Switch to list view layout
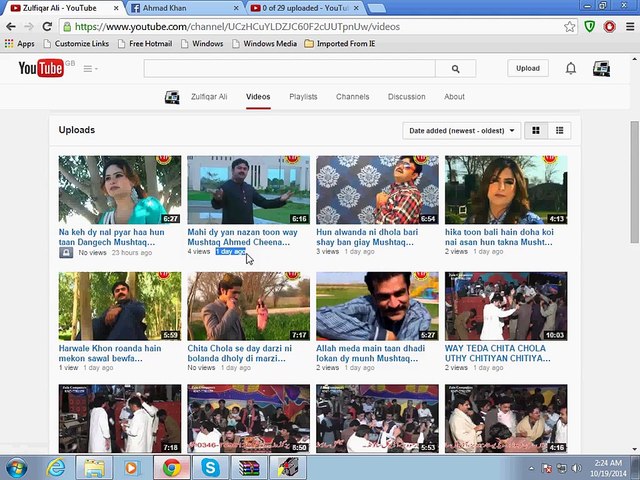The image size is (640, 480). 559,131
